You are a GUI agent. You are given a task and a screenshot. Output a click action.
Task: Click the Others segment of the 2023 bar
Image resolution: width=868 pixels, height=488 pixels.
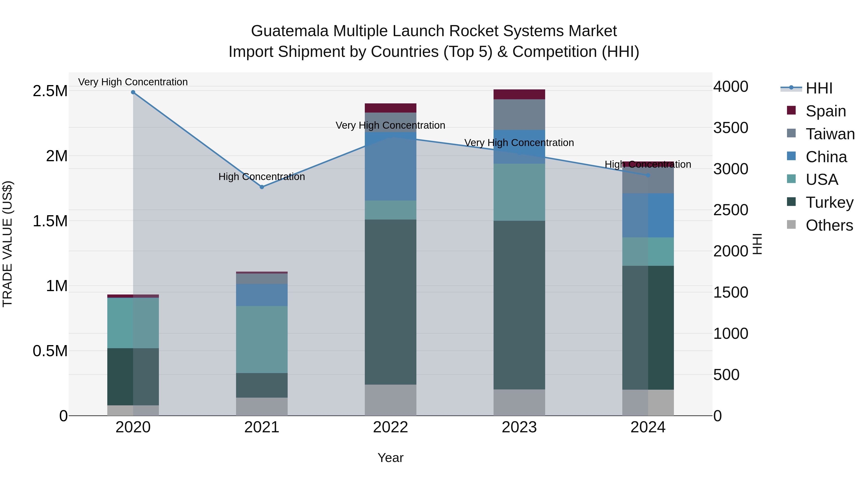coord(519,402)
